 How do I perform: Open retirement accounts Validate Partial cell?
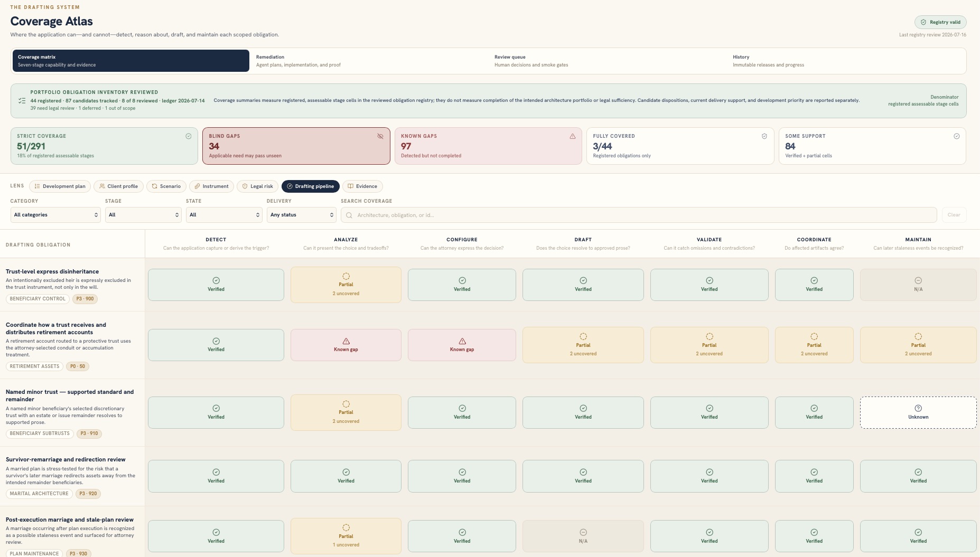tap(710, 345)
